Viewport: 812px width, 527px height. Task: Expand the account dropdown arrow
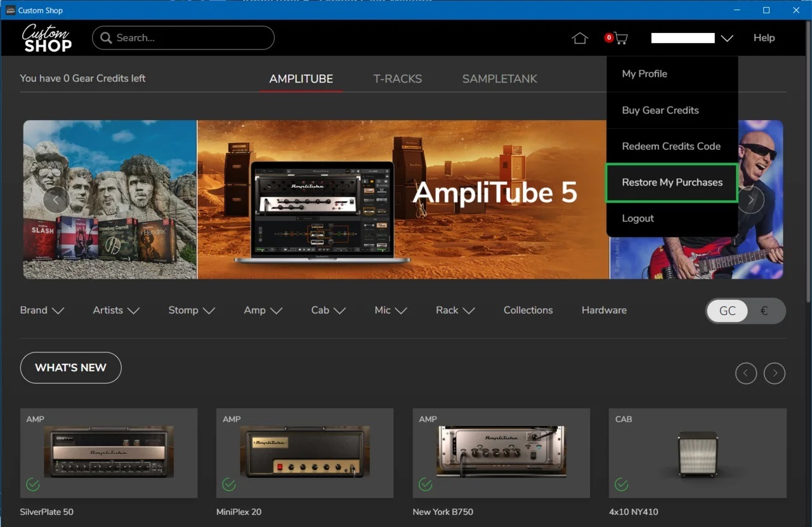tap(727, 38)
